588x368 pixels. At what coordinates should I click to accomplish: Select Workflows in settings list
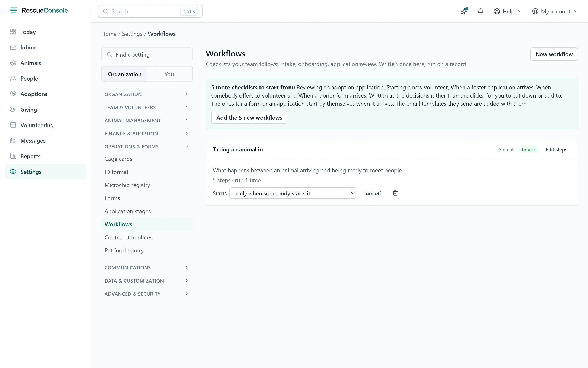pos(147,224)
